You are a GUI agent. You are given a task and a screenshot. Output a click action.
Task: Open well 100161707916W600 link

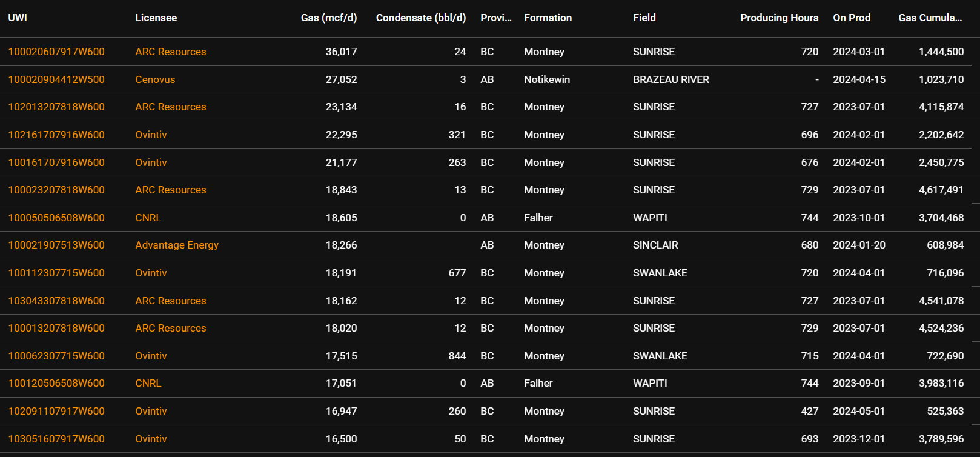[56, 162]
